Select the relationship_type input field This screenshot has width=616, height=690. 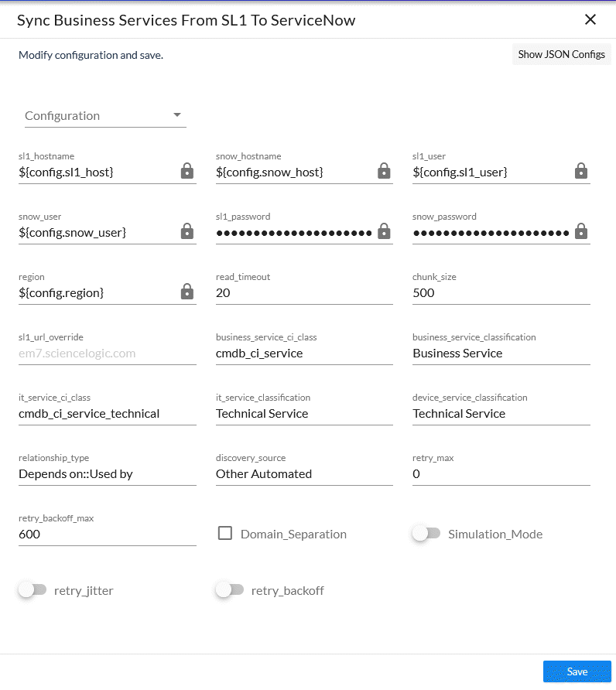107,474
